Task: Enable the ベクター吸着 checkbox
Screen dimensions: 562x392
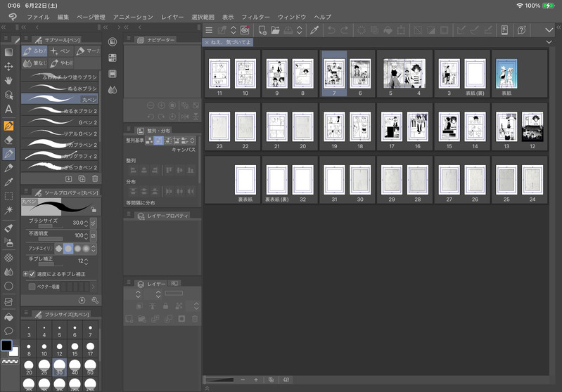Action: (x=32, y=287)
